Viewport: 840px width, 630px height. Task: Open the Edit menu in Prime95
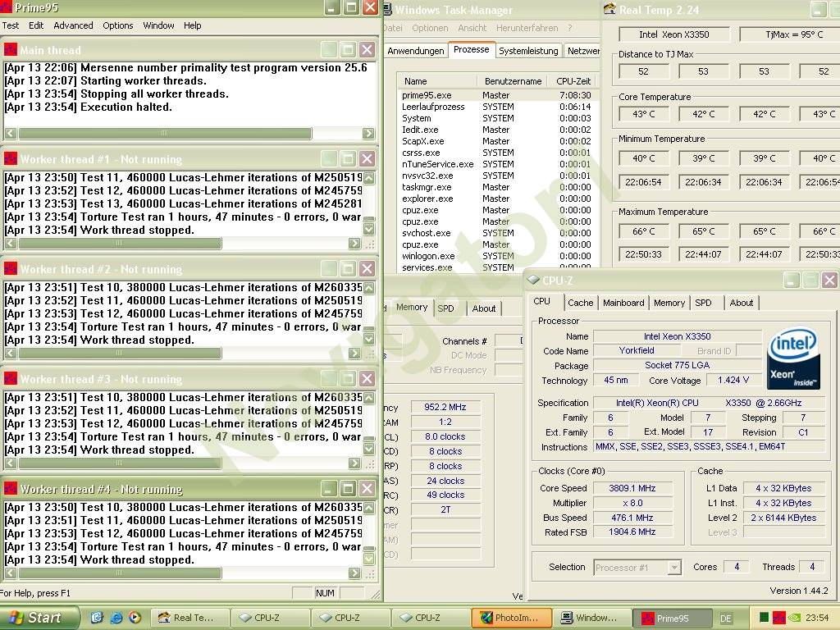pos(36,25)
